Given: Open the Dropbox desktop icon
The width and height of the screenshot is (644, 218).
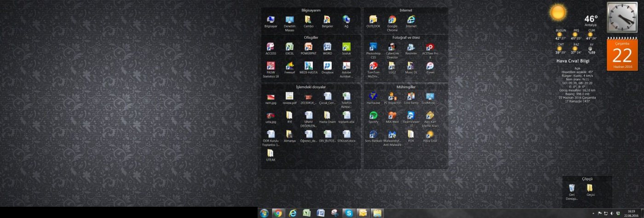Looking at the screenshot, I should point(328,66).
